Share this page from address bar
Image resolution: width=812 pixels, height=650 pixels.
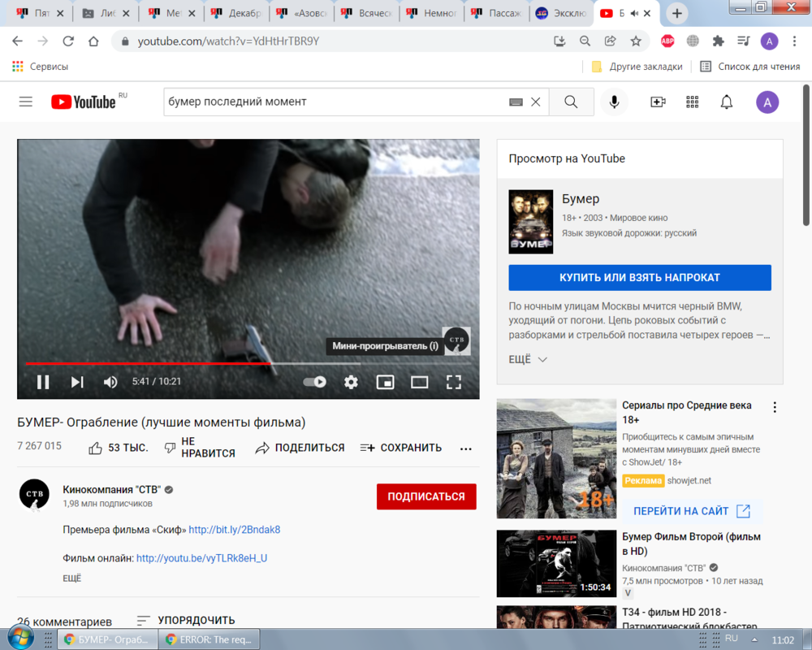(x=611, y=41)
